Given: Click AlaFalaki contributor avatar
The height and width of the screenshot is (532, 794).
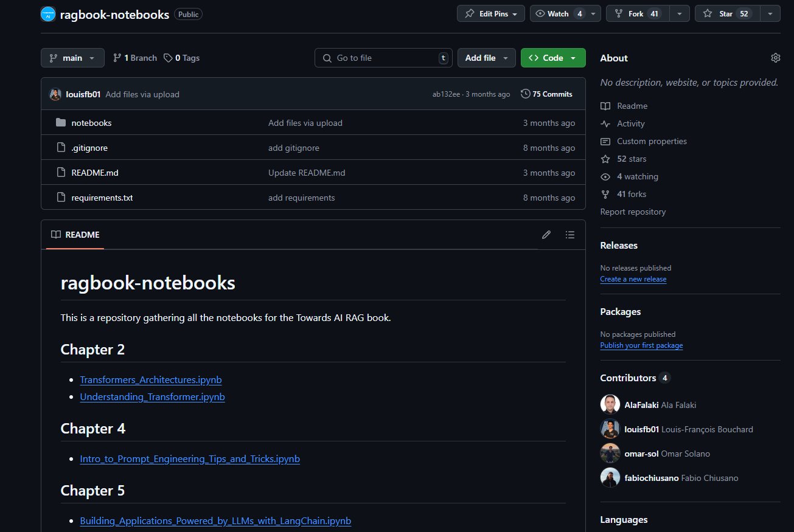Looking at the screenshot, I should tap(610, 405).
